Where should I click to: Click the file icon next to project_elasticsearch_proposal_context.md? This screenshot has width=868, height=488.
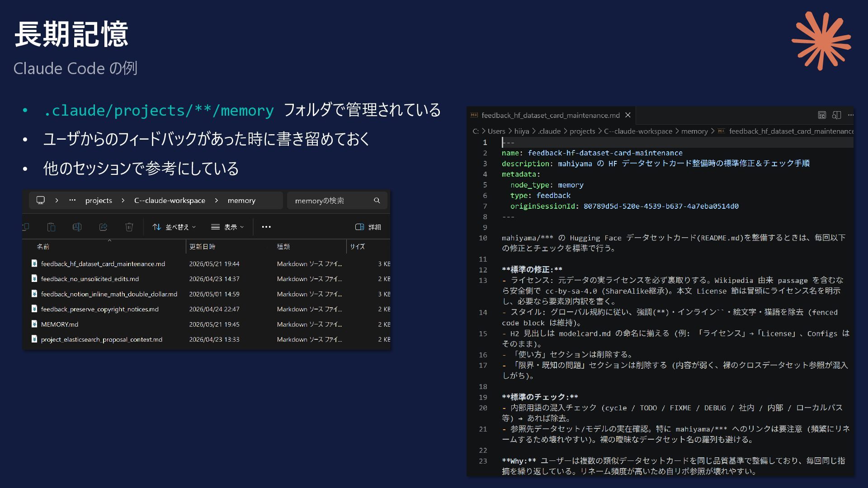pyautogui.click(x=34, y=339)
